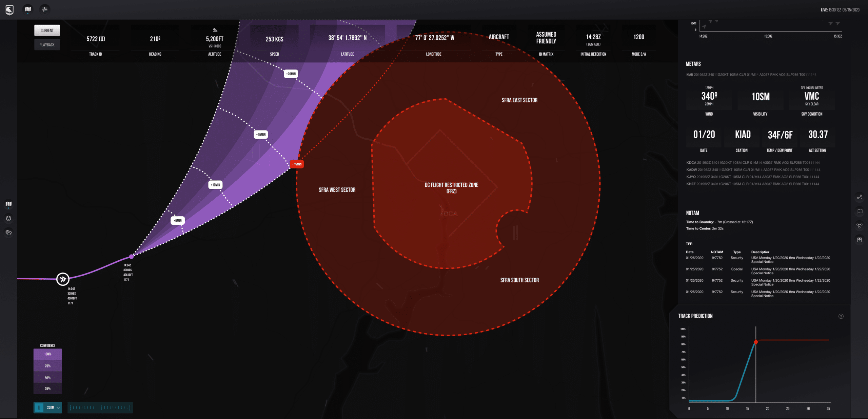Click the +20MIN prediction marker
The image size is (868, 419).
pyautogui.click(x=291, y=74)
